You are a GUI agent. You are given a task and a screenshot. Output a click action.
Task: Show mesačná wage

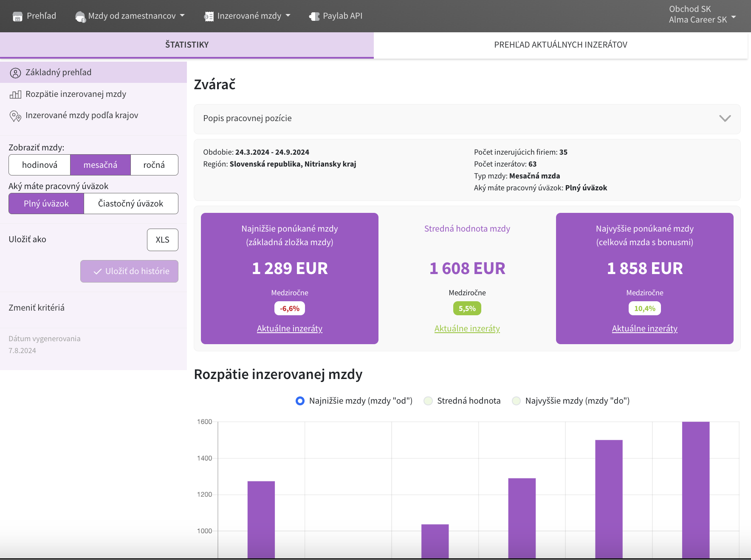point(100,165)
